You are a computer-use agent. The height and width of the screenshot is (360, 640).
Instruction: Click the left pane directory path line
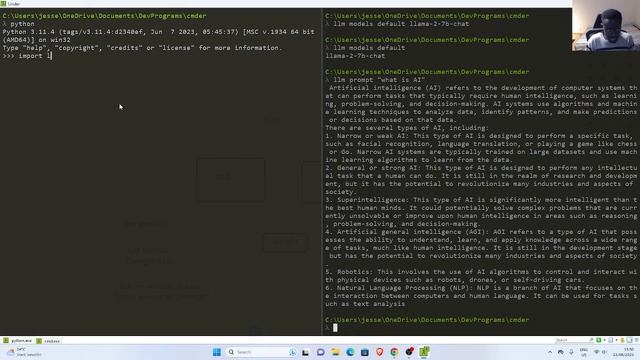click(x=104, y=16)
